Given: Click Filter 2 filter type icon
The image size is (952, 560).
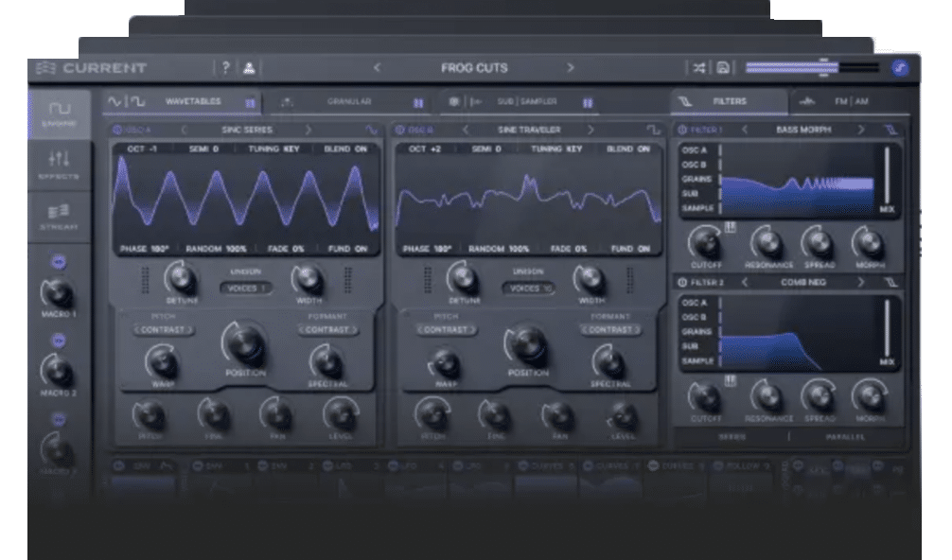Looking at the screenshot, I should click(x=890, y=283).
